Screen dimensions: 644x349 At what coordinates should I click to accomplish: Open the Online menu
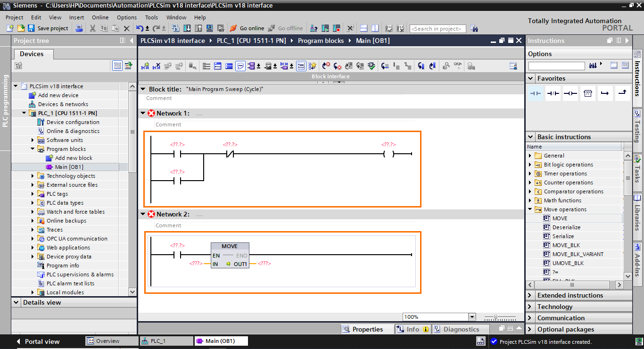[x=100, y=17]
